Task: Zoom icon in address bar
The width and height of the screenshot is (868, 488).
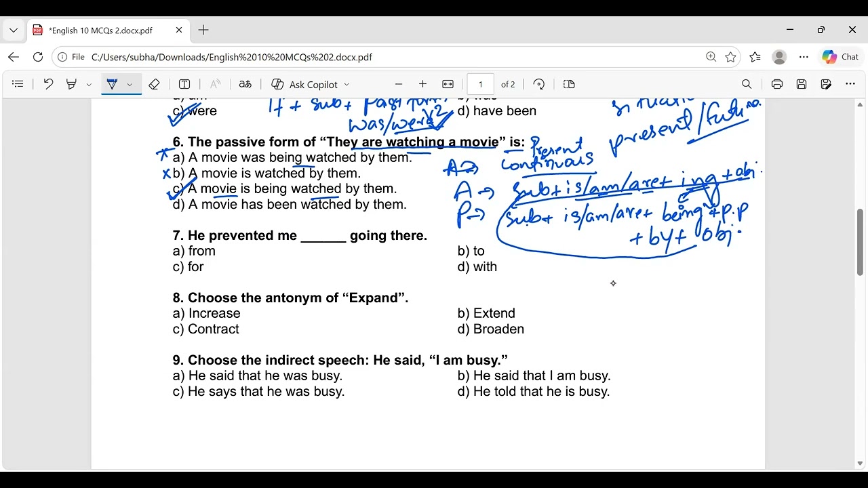Action: 711,57
